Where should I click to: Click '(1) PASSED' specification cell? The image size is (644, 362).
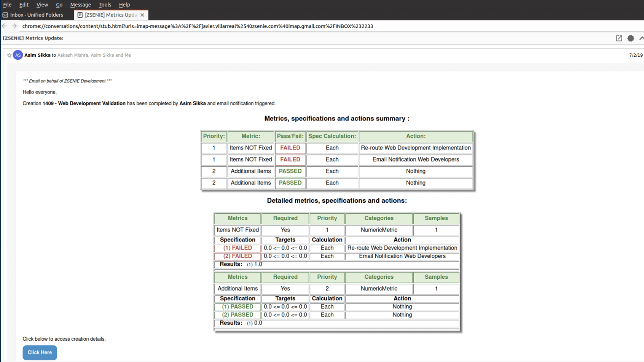point(238,307)
